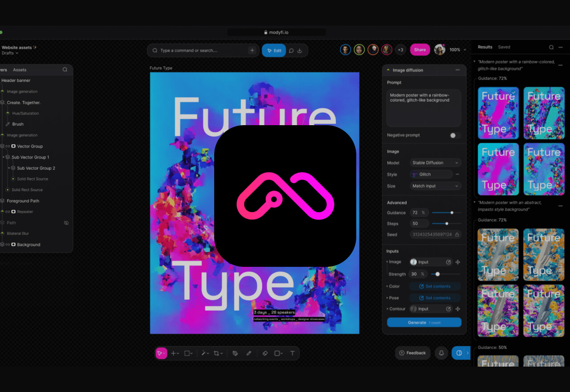
Task: Select the Pencil tool in bottom toolbar
Action: (249, 353)
